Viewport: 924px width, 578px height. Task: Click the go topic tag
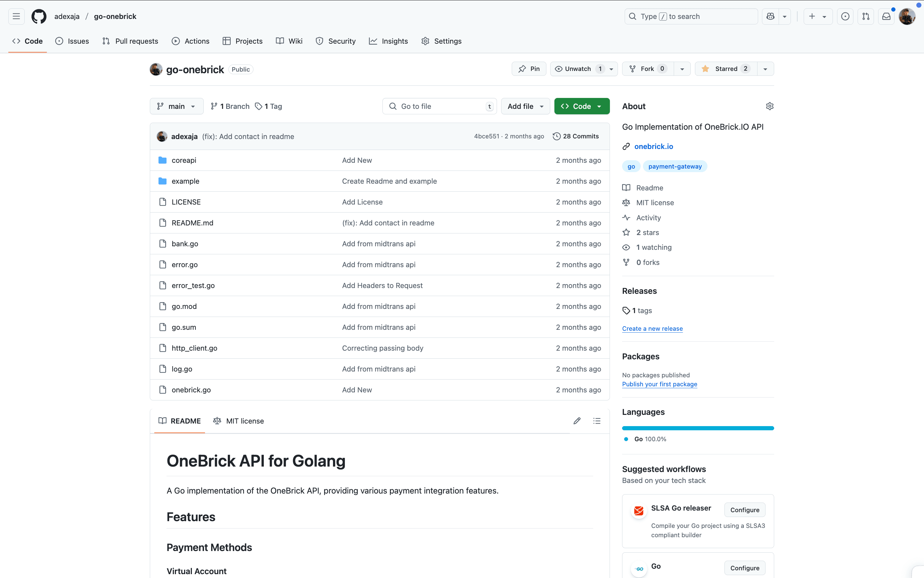631,166
